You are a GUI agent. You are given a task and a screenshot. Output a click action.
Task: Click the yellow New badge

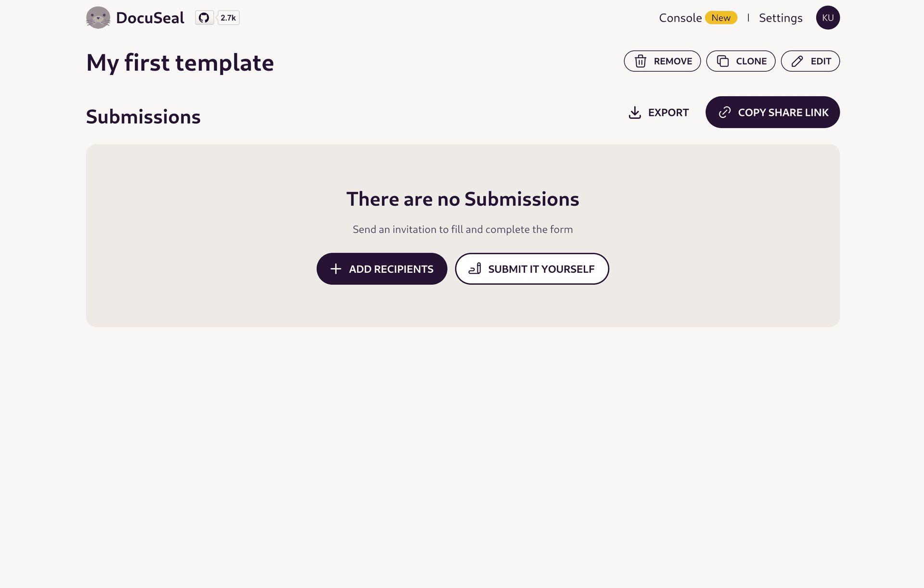coord(721,18)
